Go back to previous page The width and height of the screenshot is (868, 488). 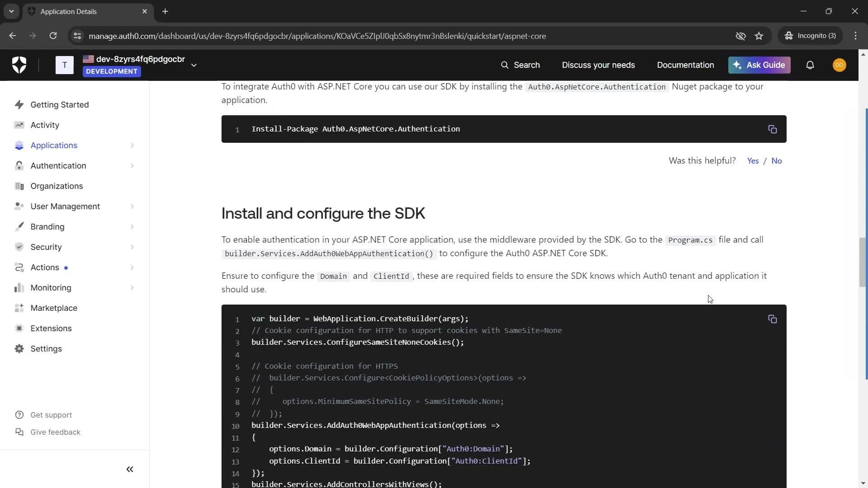[x=13, y=36]
